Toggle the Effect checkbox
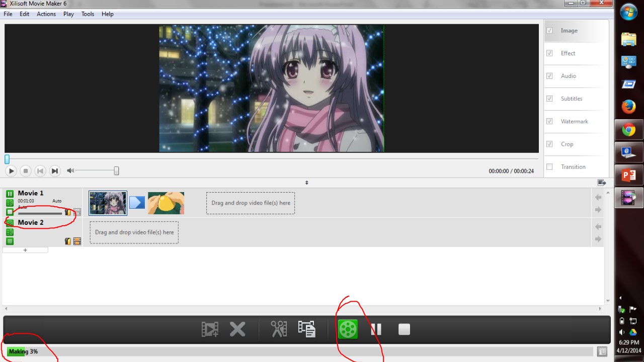Screen dimensions: 644x362 [x=549, y=53]
